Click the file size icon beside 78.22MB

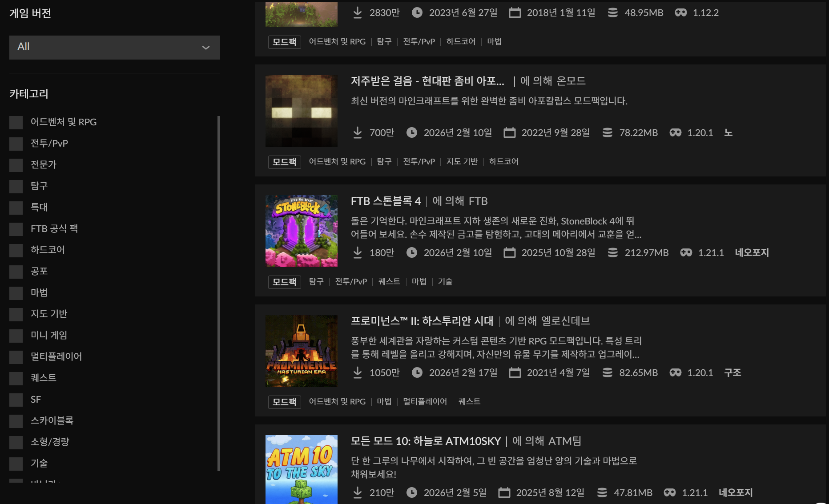608,133
